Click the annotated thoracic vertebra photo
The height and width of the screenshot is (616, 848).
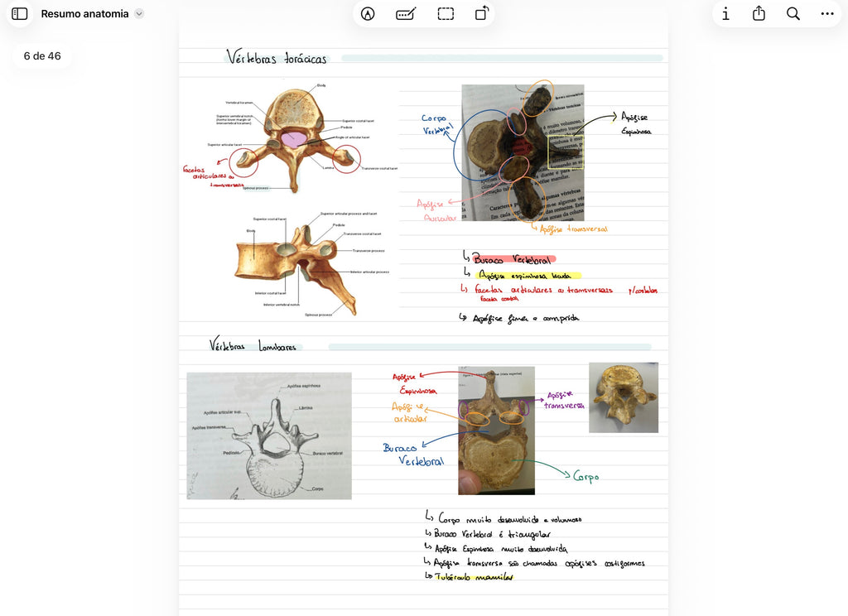coord(523,152)
